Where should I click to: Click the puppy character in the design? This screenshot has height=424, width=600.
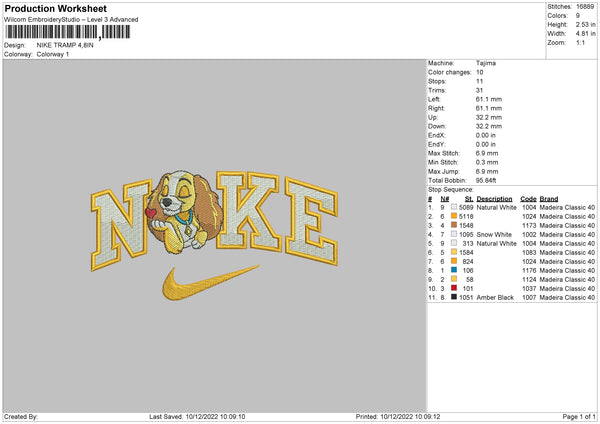click(x=186, y=211)
